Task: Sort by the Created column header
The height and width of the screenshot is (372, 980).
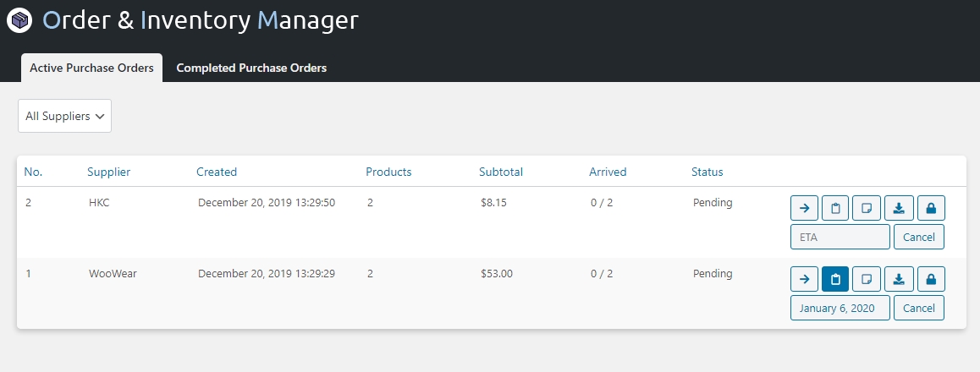Action: (217, 172)
